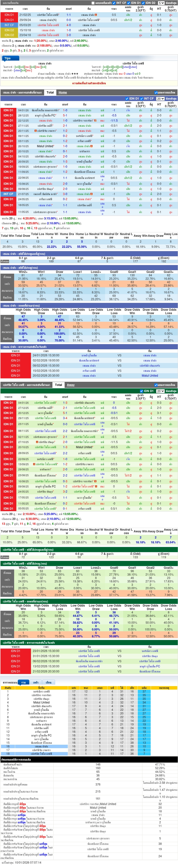Open the 20-matches dropdown in Semen Padang results

pyautogui.click(x=160, y=99)
